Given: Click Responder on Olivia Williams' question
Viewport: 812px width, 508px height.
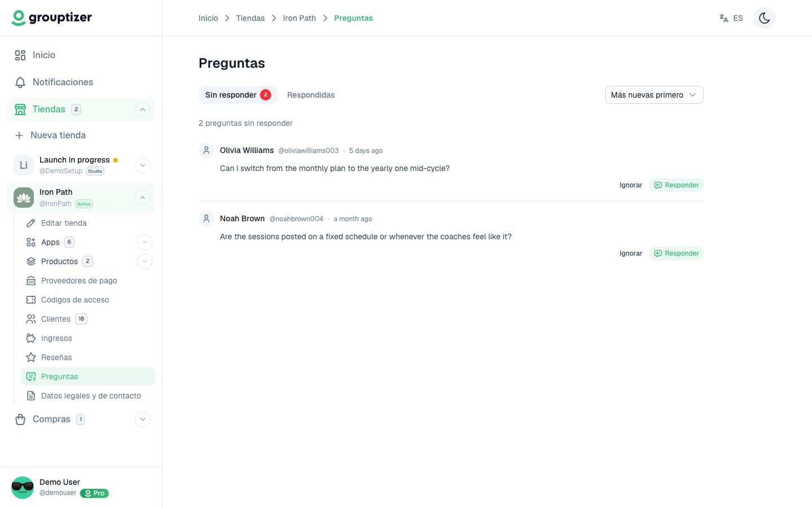Looking at the screenshot, I should pos(676,185).
